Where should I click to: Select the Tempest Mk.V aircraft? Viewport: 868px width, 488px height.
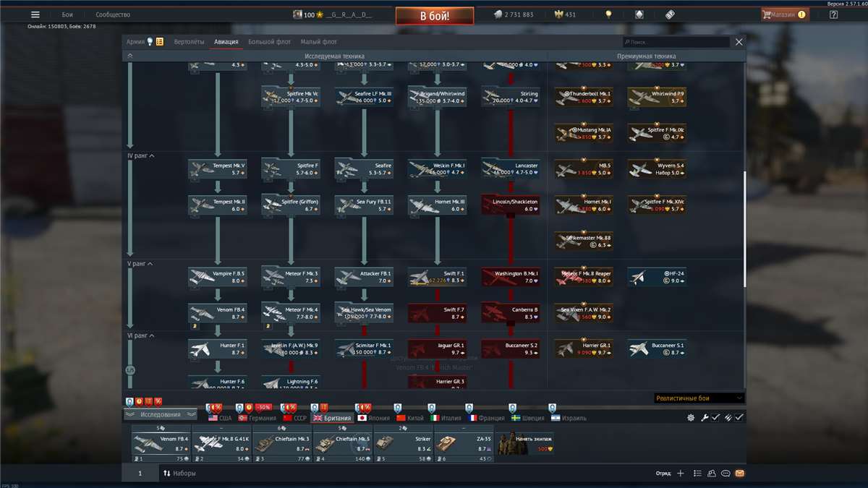(218, 169)
